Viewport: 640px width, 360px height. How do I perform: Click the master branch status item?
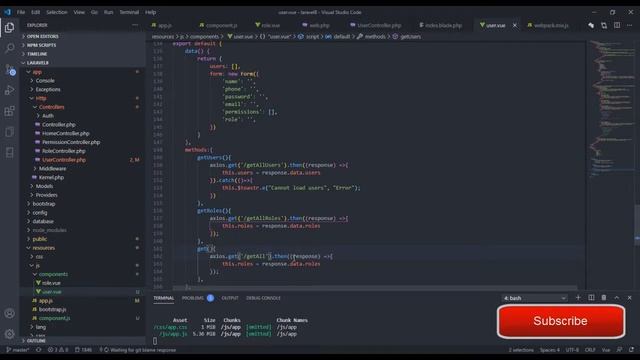18,350
